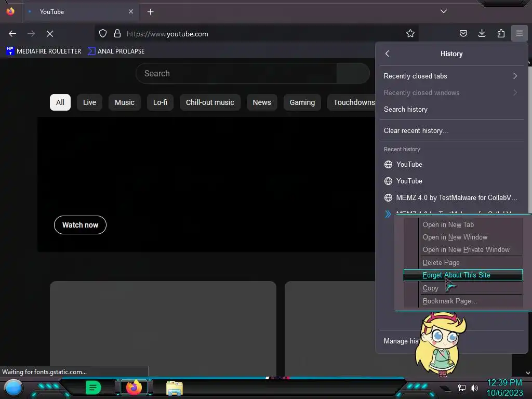The image size is (532, 399).
Task: Choose Bookmark Page in context menu
Action: 463,301
